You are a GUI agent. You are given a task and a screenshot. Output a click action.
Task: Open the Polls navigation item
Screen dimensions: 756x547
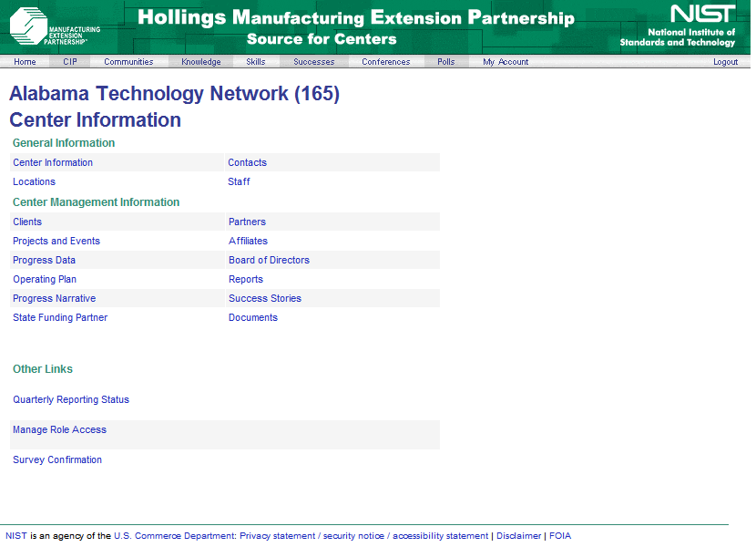pyautogui.click(x=446, y=62)
